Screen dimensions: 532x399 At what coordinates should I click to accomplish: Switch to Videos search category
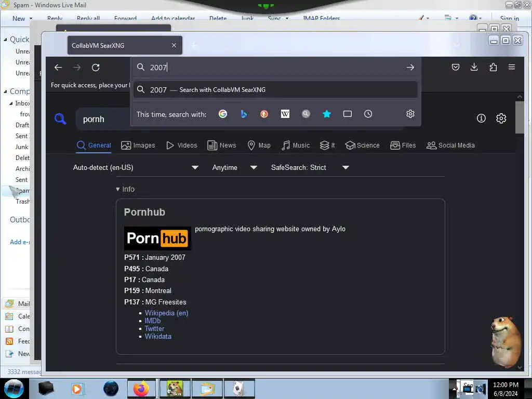click(181, 145)
